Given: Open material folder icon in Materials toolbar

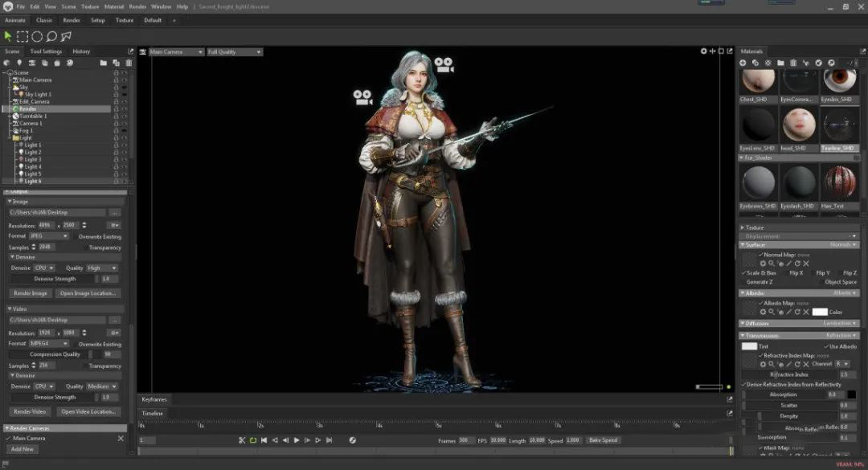Looking at the screenshot, I should click(780, 63).
